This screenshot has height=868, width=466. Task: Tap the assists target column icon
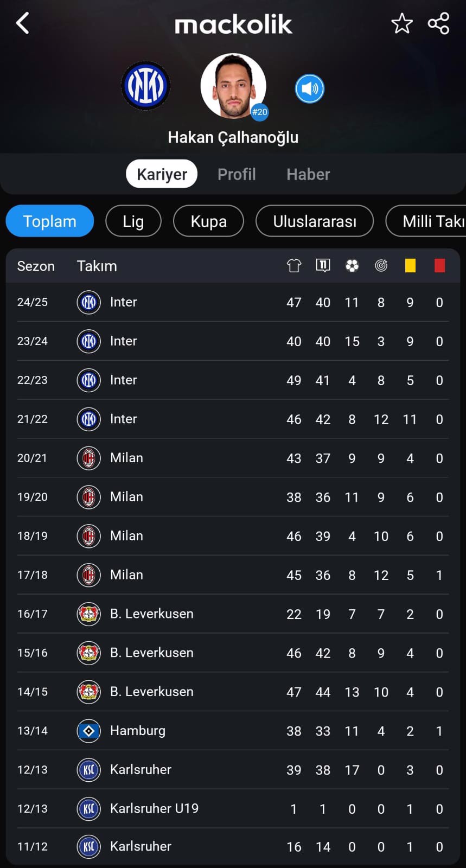pos(381,265)
